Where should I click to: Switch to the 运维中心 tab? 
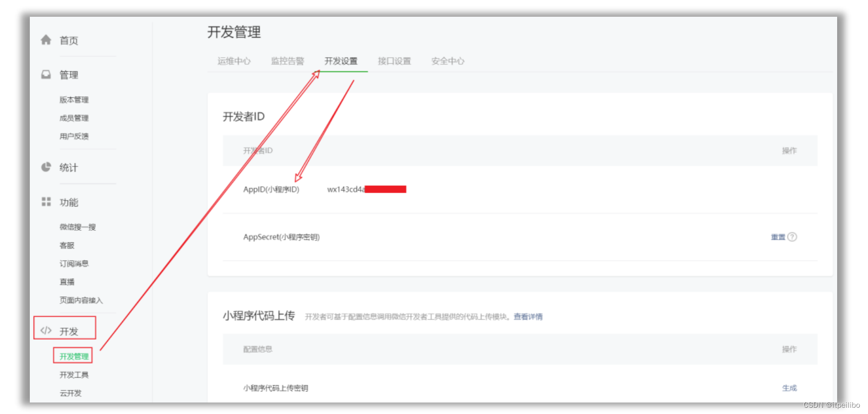click(234, 61)
